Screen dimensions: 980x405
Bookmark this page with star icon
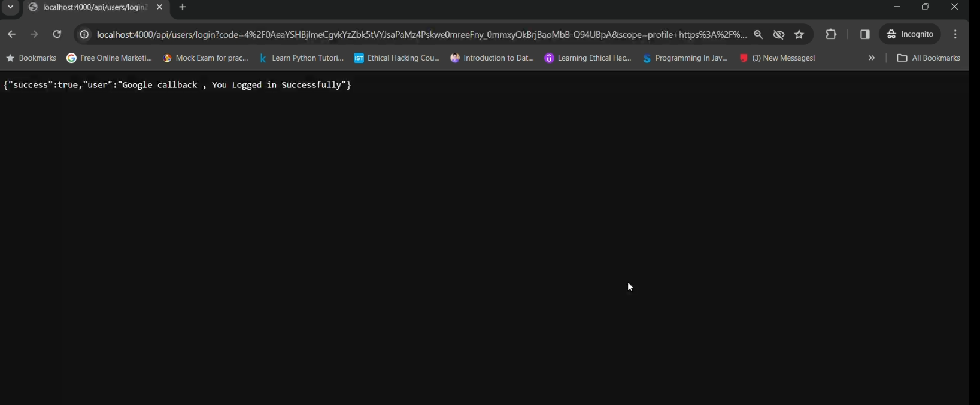pos(799,35)
